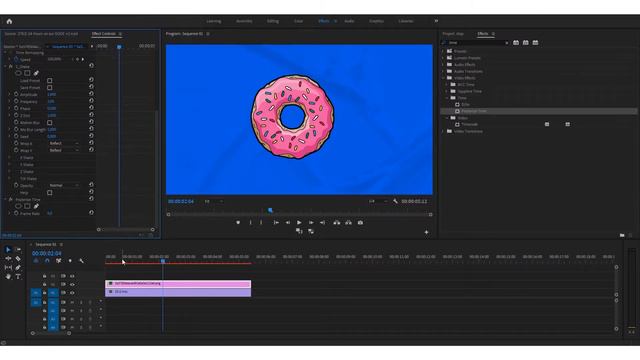
Task: Expand the Video Transitions folder
Action: point(443,131)
